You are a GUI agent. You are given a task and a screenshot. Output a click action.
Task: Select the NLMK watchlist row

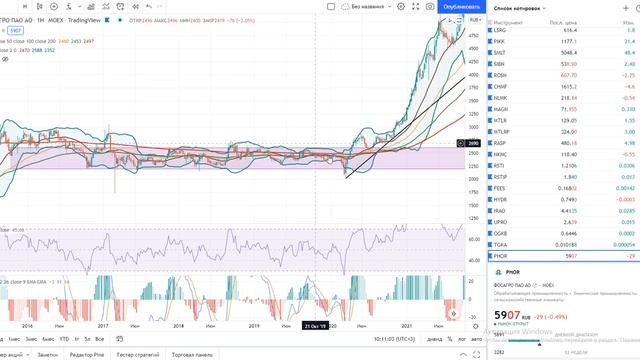[x=563, y=98]
